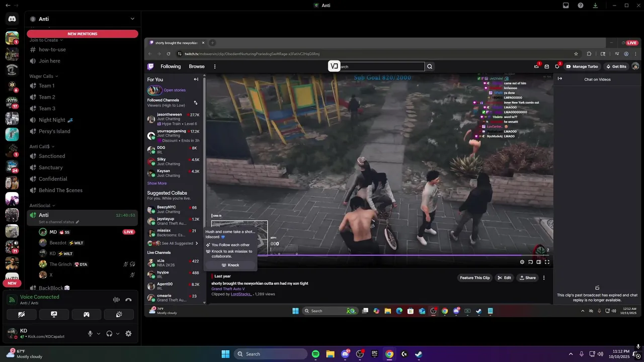Enter fullscreen on the clip player

547,262
